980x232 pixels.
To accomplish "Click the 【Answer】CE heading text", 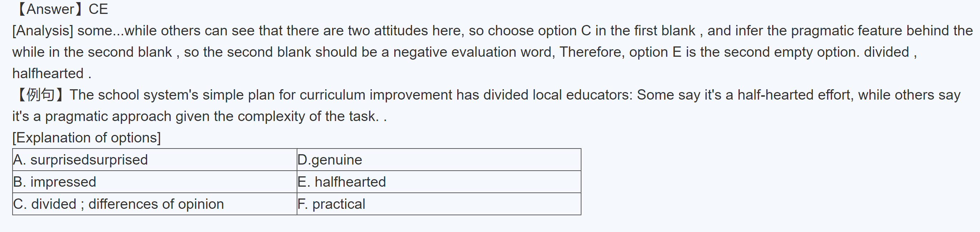I will point(61,9).
